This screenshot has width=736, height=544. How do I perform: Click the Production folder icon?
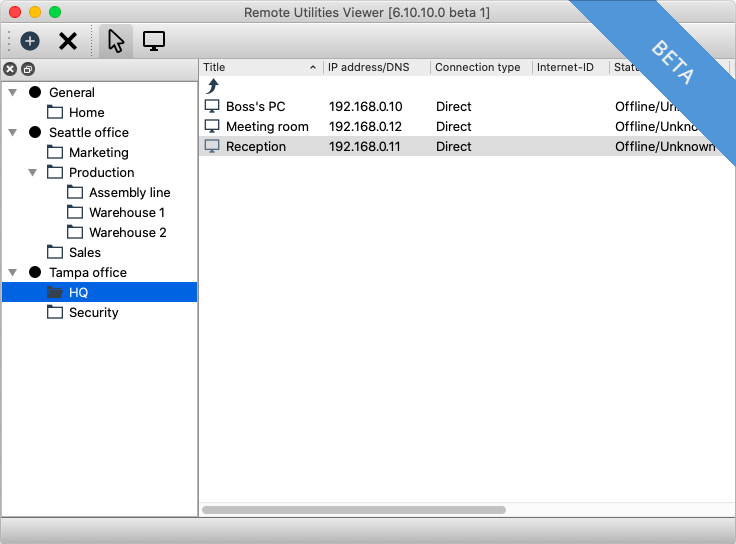55,172
